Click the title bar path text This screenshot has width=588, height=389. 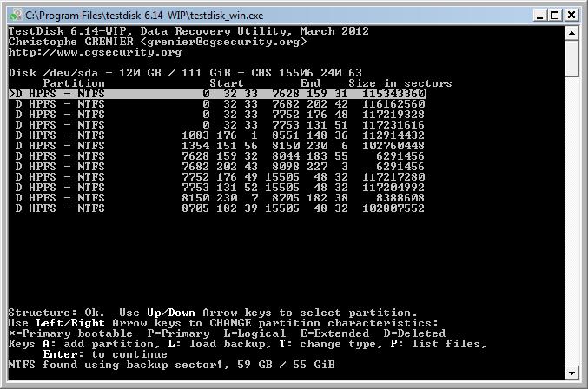144,16
